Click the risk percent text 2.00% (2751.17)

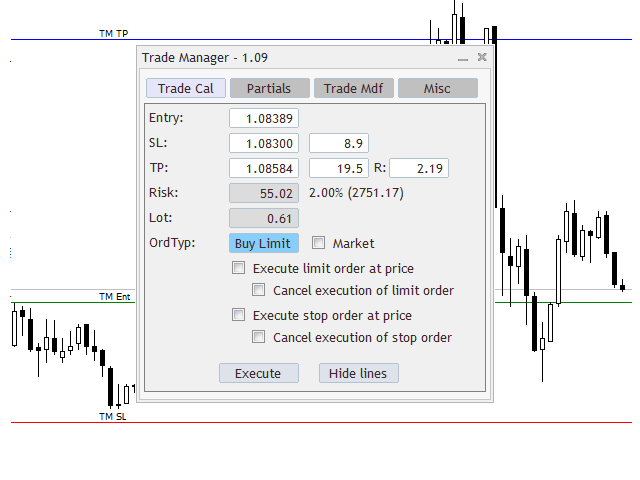[356, 193]
